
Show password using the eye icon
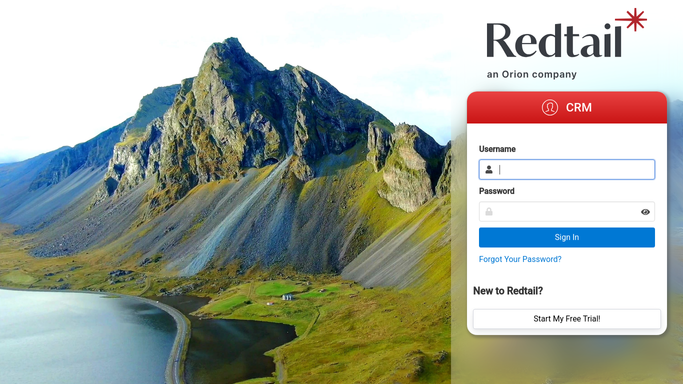pos(645,212)
